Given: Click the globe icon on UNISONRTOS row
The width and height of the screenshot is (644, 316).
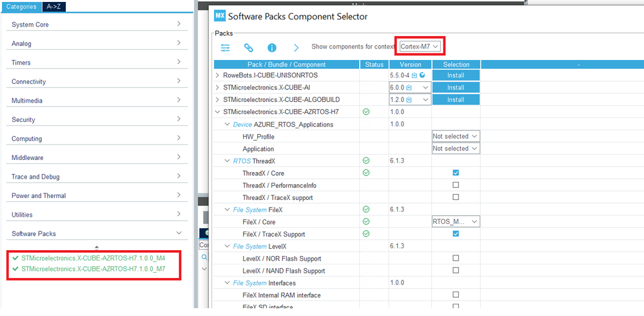Looking at the screenshot, I should point(422,75).
